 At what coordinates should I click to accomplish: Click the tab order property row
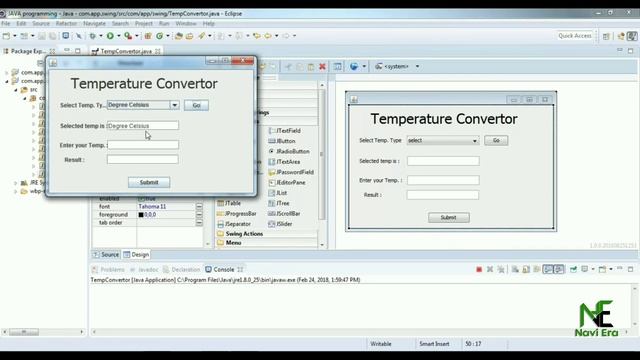(148, 223)
